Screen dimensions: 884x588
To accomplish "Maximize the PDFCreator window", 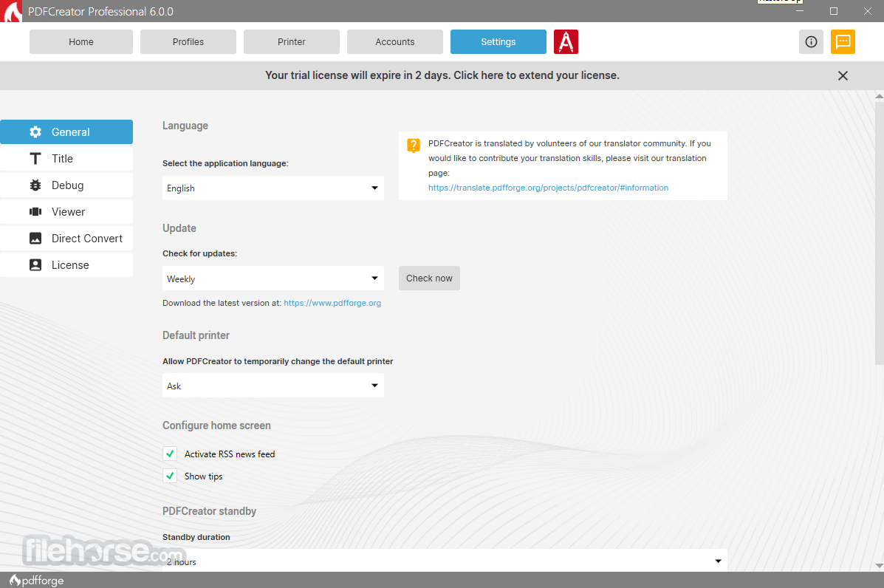I will pyautogui.click(x=833, y=11).
